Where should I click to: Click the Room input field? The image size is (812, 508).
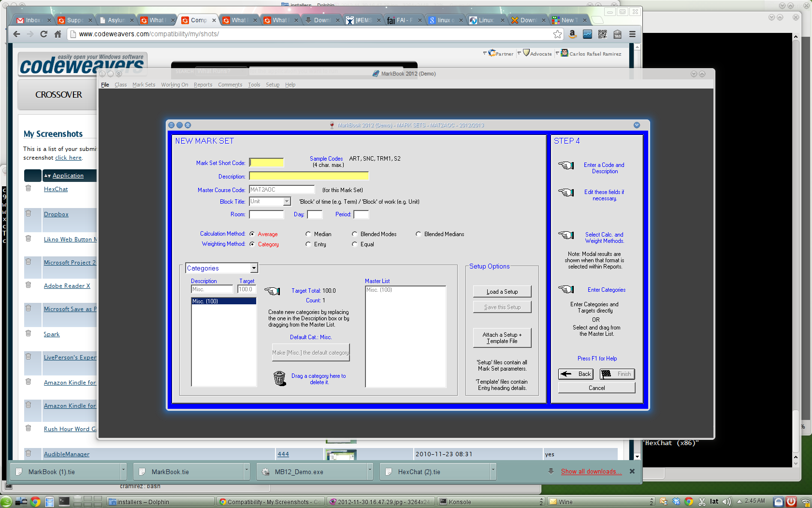pyautogui.click(x=266, y=214)
